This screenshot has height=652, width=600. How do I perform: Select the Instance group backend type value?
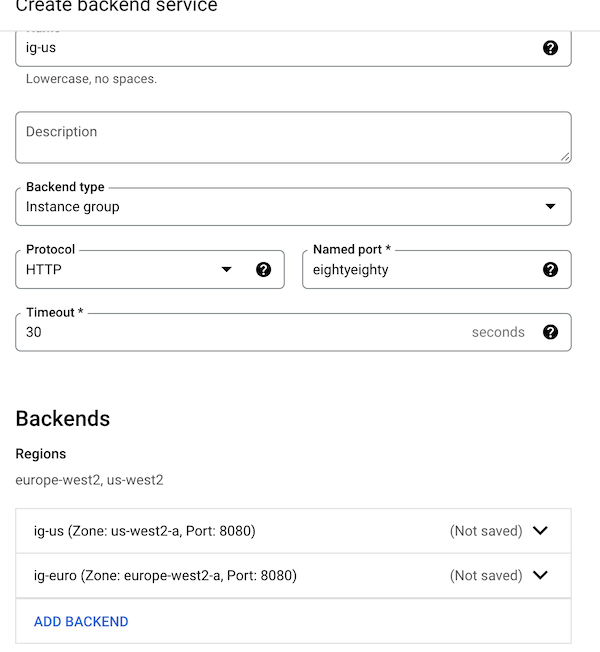[72, 207]
